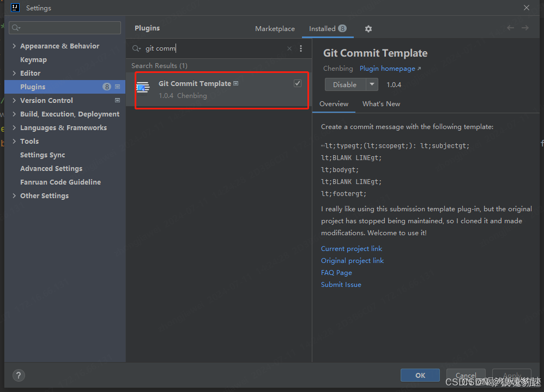Viewport: 544px width, 392px height.
Task: Focus the settings search field
Action: (65, 28)
